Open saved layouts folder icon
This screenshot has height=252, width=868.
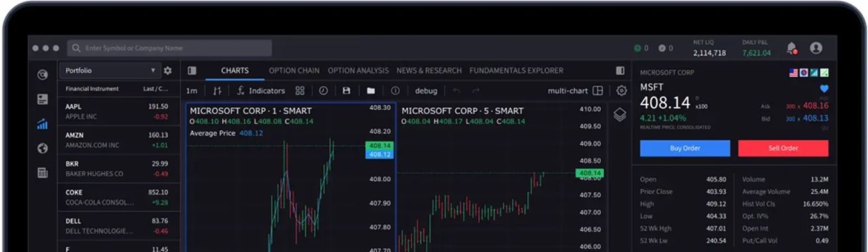(x=371, y=91)
